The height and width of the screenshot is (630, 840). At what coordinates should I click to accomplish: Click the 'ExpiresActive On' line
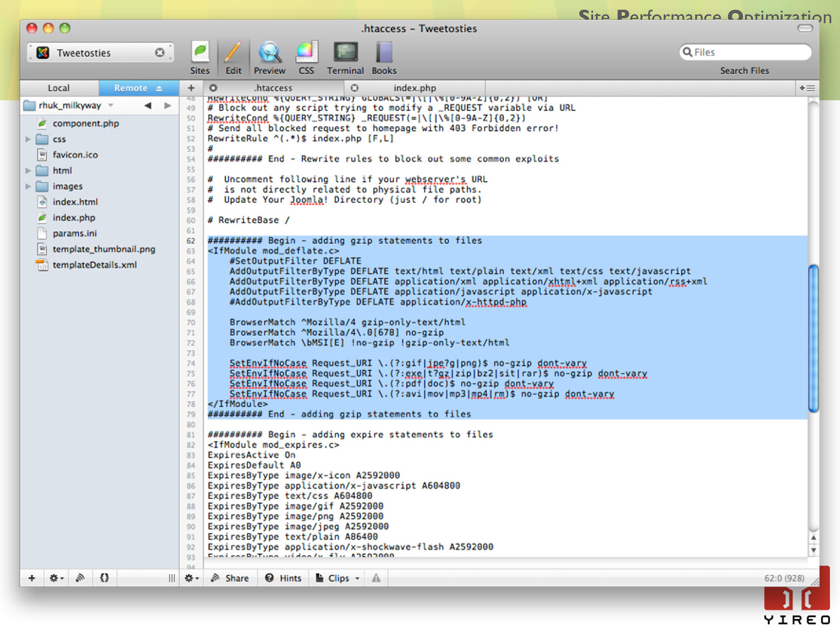(251, 455)
